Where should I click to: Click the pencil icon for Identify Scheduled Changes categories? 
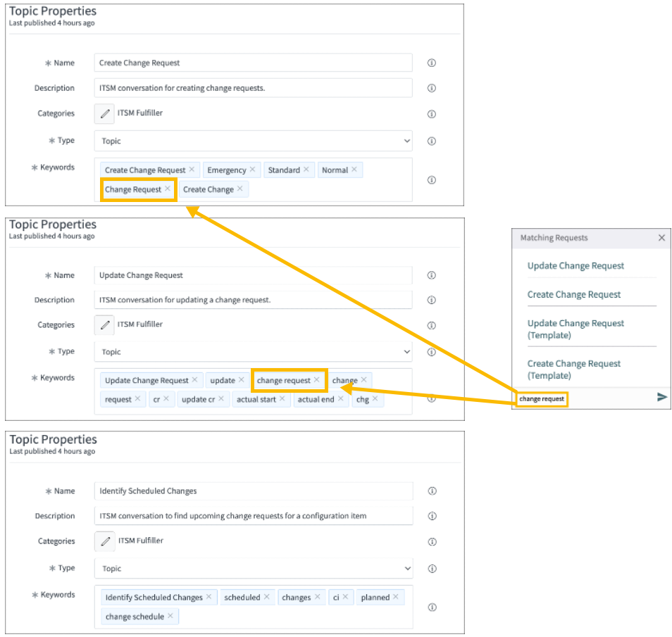104,541
